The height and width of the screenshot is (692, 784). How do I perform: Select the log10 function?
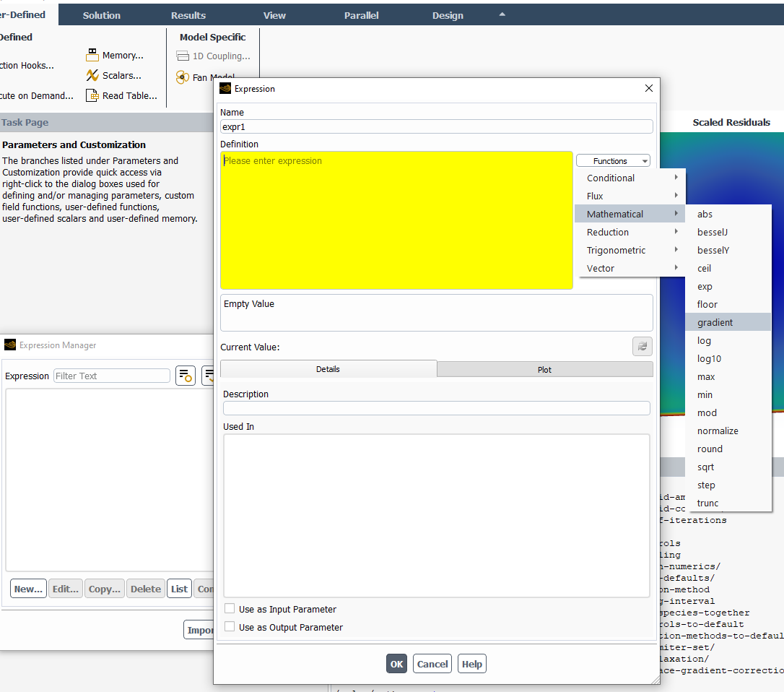728,358
